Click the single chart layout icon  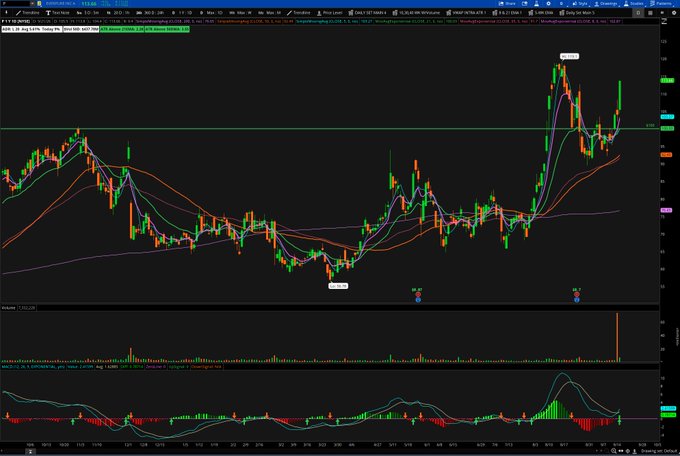(x=638, y=13)
